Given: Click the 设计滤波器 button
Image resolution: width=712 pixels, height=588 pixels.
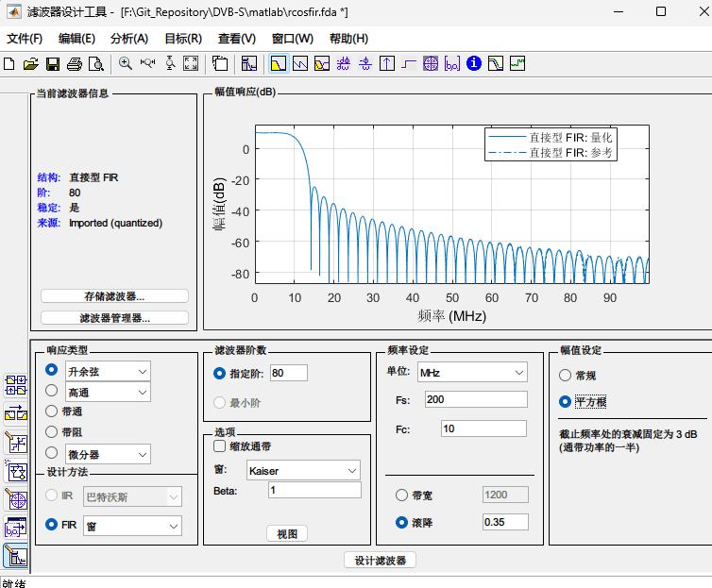Looking at the screenshot, I should click(x=380, y=561).
